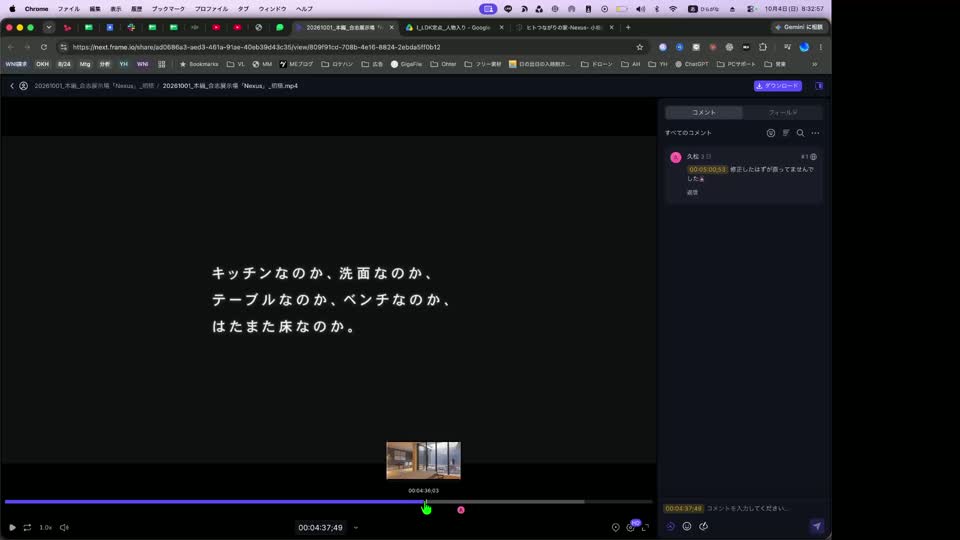Go back with the chevron arrow
Screen dimensions: 960x540
(x=12, y=86)
